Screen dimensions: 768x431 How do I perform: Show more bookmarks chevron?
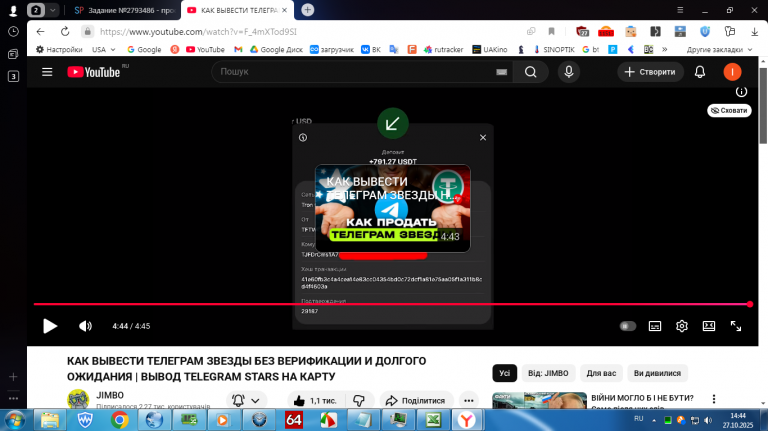coord(665,49)
